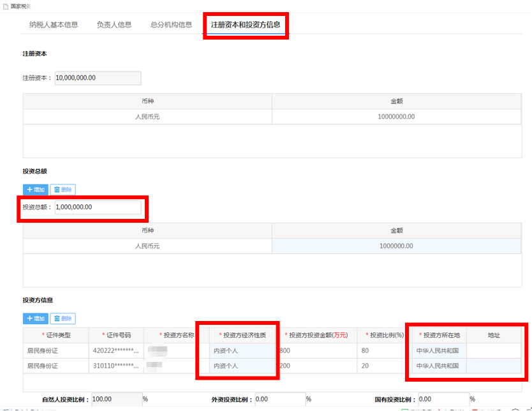Screen dimensions: 532x411
Task: Click the 自然人投资比例 field
Action: tap(117, 400)
